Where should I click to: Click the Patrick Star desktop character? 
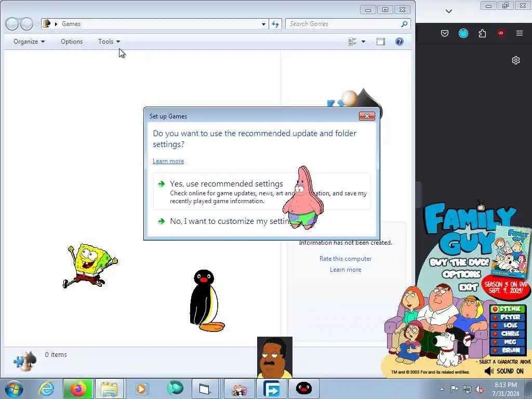click(303, 198)
